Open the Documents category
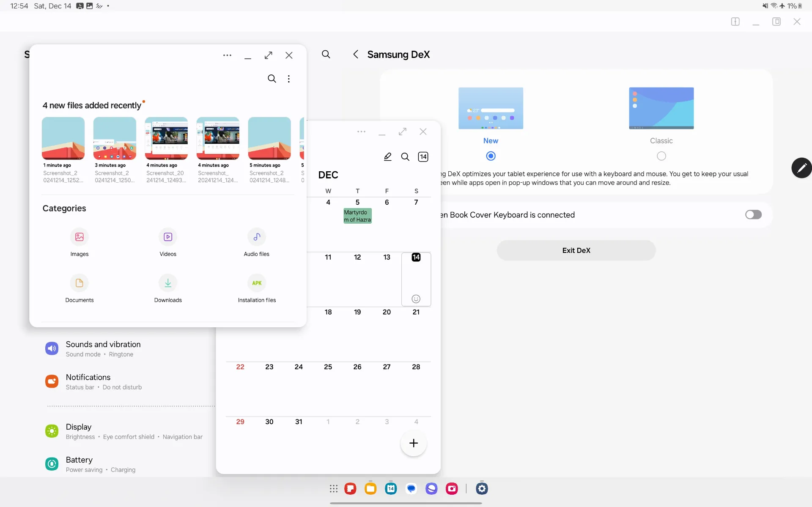Viewport: 812px width, 507px height. (x=80, y=288)
